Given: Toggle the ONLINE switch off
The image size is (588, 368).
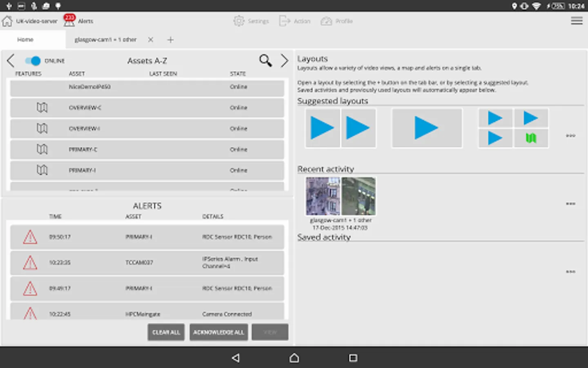Looking at the screenshot, I should [x=33, y=61].
